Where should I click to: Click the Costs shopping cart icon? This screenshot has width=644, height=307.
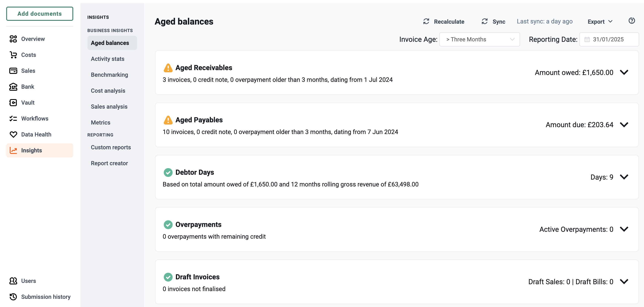click(x=13, y=55)
